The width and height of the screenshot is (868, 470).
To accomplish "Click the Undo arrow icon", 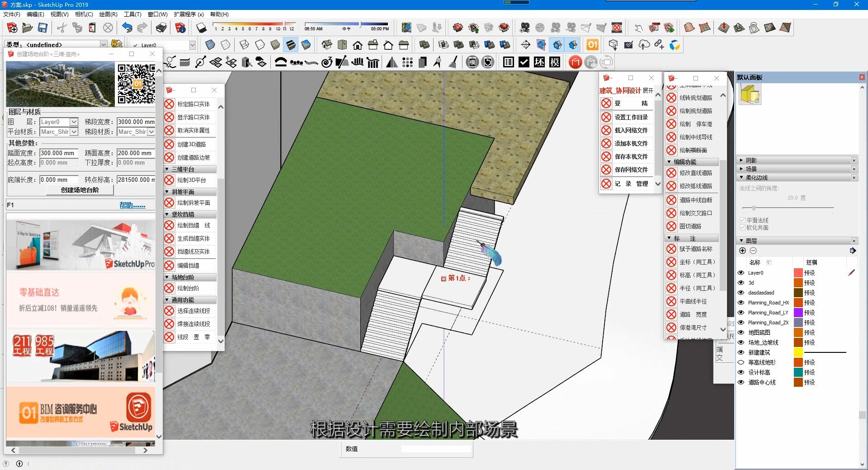I will click(x=127, y=28).
